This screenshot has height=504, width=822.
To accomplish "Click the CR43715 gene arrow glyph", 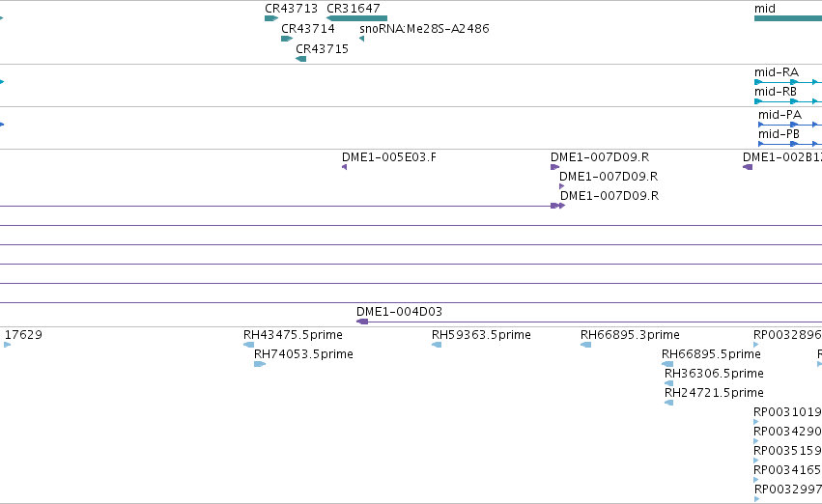I will [x=301, y=59].
